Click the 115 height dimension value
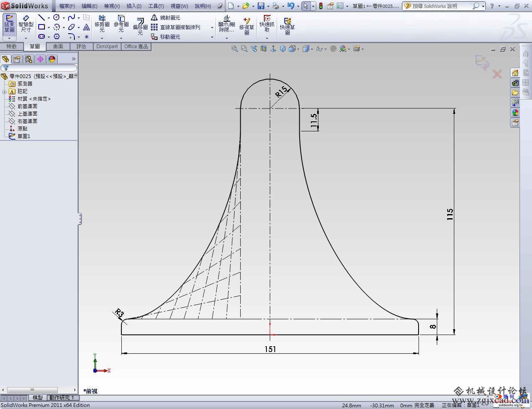The width and height of the screenshot is (532, 409). (x=450, y=214)
